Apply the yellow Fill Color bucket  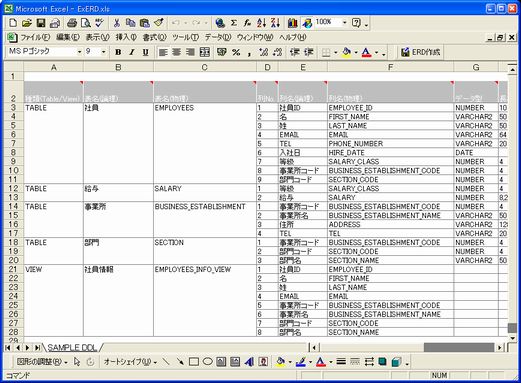346,52
